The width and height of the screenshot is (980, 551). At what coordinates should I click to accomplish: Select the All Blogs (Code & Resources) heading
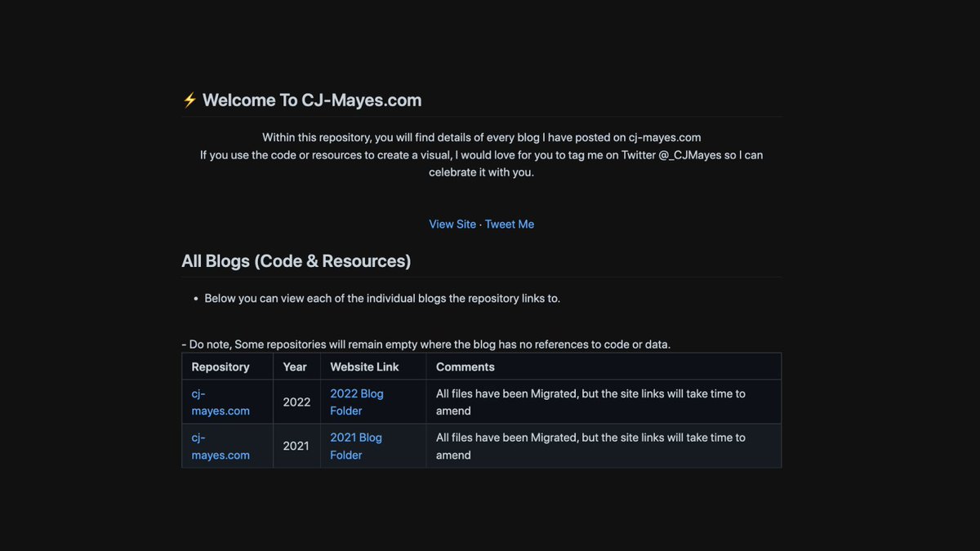pyautogui.click(x=296, y=261)
